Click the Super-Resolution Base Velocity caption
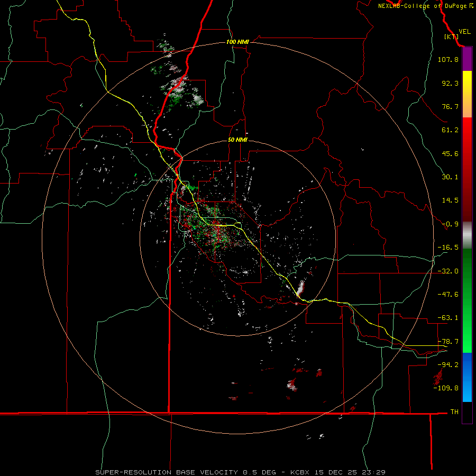Image resolution: width=476 pixels, height=476 pixels. [x=241, y=472]
